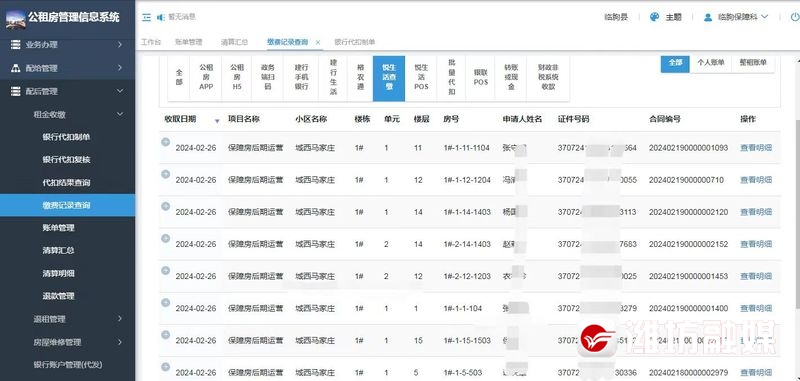Click 查看明细 for contract 202402190000002152
The width and height of the screenshot is (800, 381).
pos(756,244)
